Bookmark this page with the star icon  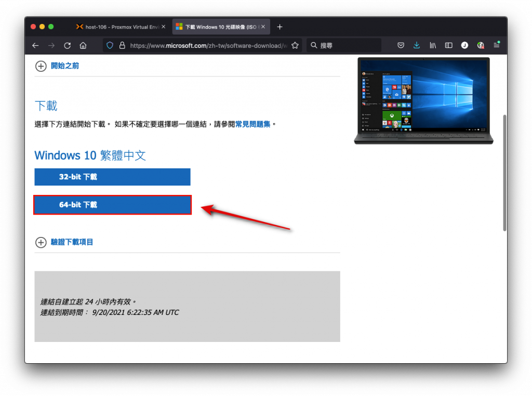295,45
